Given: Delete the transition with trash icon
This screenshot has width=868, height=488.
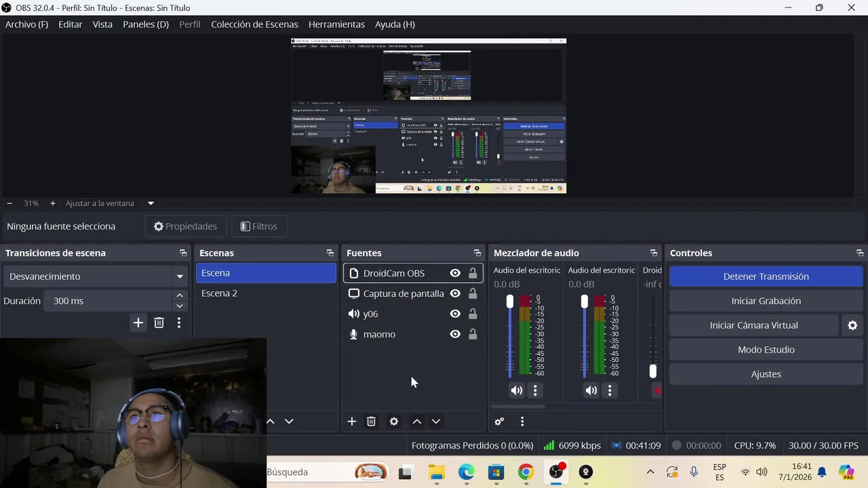Looking at the screenshot, I should (159, 323).
